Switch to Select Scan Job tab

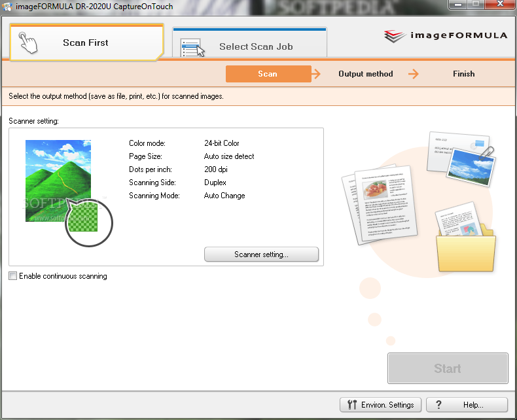[x=249, y=43]
